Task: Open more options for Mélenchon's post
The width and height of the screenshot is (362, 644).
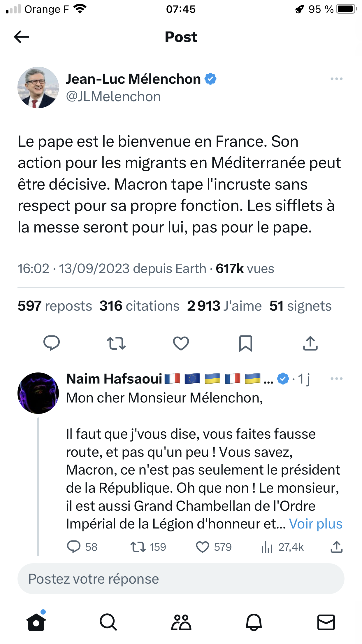Action: [x=336, y=79]
